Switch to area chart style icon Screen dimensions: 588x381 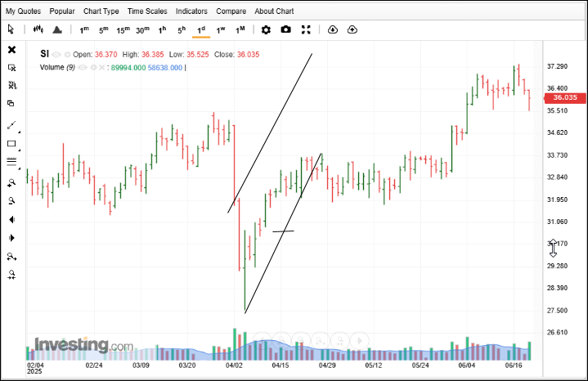point(57,29)
